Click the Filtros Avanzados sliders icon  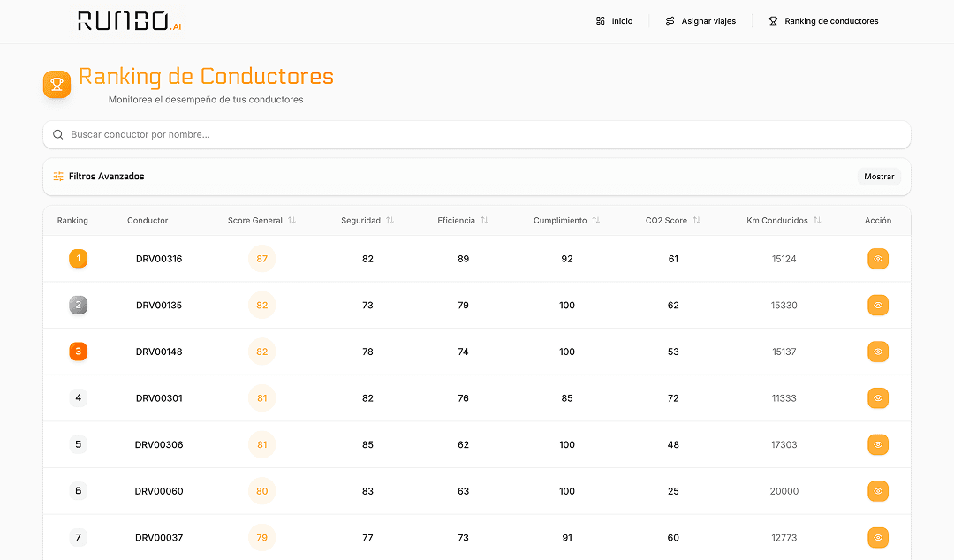[x=58, y=177]
